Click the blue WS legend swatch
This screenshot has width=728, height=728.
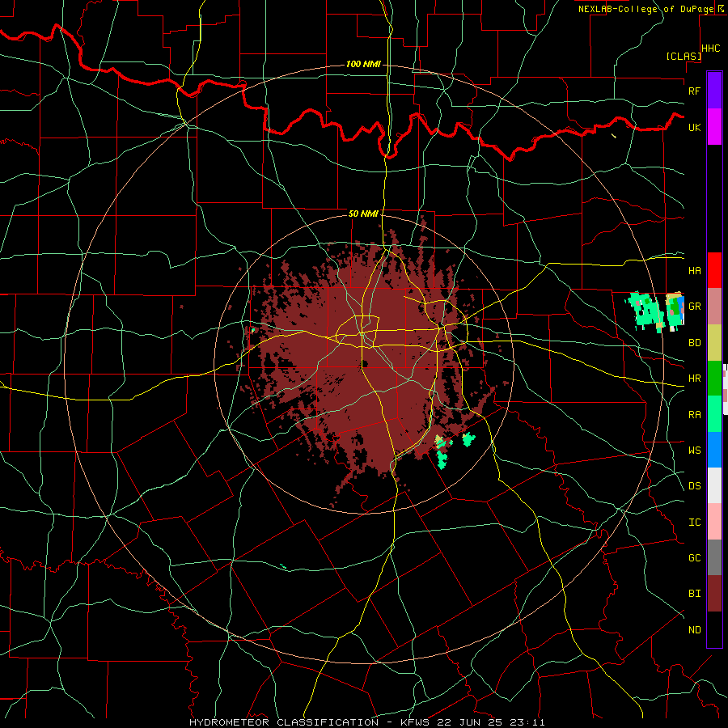point(714,450)
